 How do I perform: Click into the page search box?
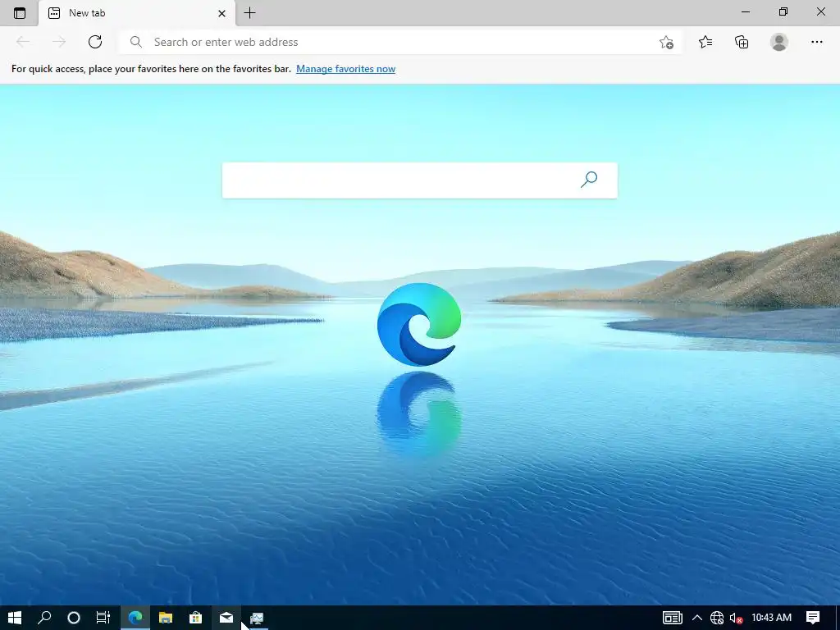coord(419,180)
